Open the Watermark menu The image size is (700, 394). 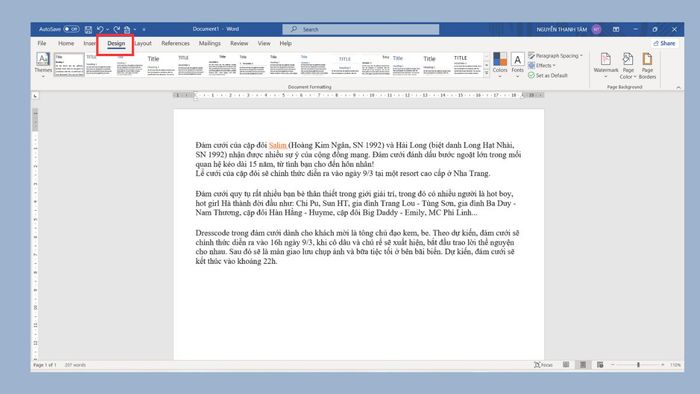[606, 66]
